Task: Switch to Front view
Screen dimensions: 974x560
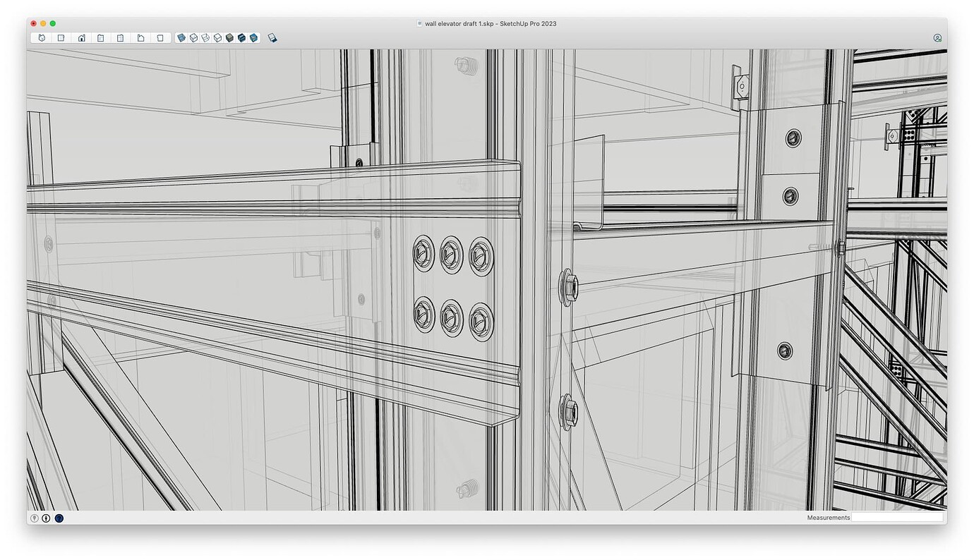Action: click(x=80, y=37)
